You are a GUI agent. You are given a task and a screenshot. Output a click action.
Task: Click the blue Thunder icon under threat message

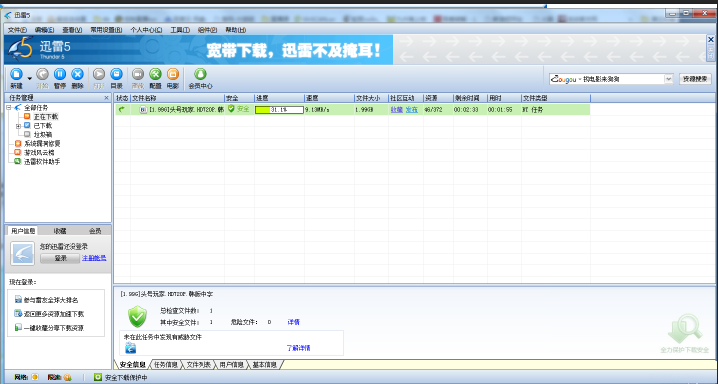coord(131,348)
